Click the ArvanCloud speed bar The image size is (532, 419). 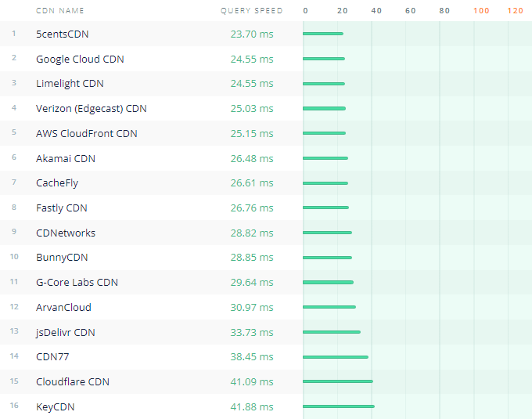329,307
